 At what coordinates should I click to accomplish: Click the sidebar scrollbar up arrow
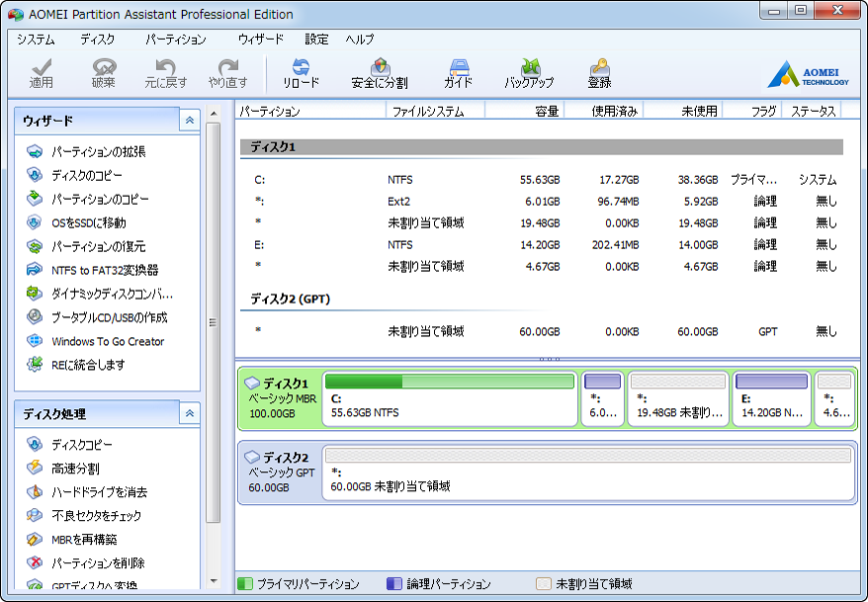(x=214, y=114)
